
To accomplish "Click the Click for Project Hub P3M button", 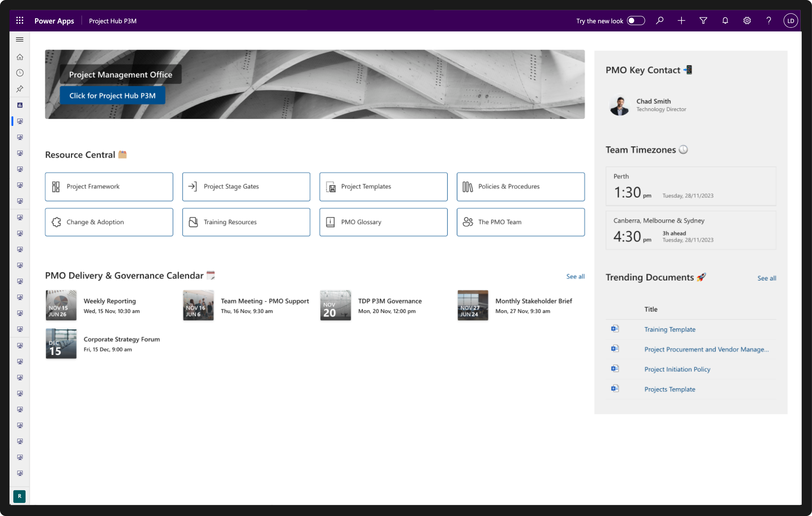I will [x=113, y=95].
